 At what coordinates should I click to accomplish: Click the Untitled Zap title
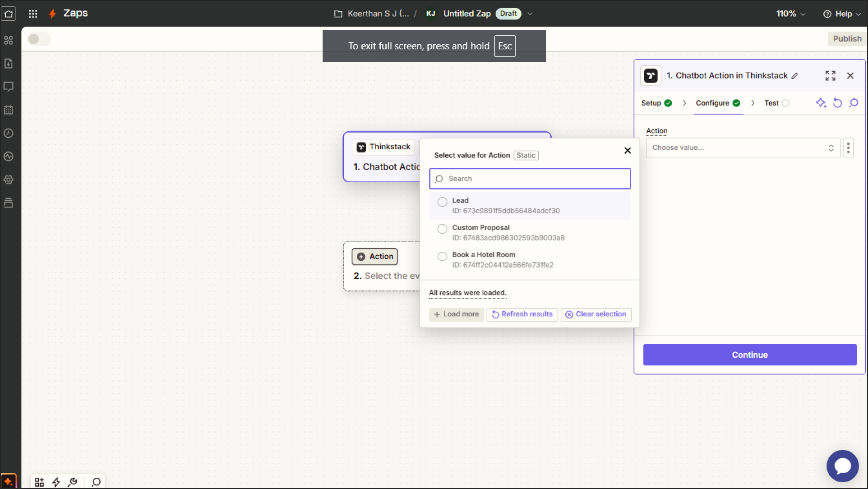tap(467, 14)
